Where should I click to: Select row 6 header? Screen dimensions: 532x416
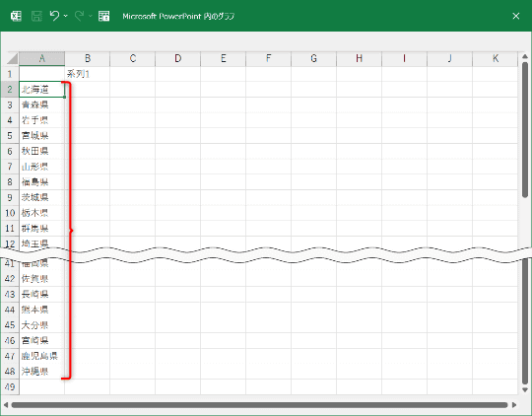pyautogui.click(x=10, y=151)
